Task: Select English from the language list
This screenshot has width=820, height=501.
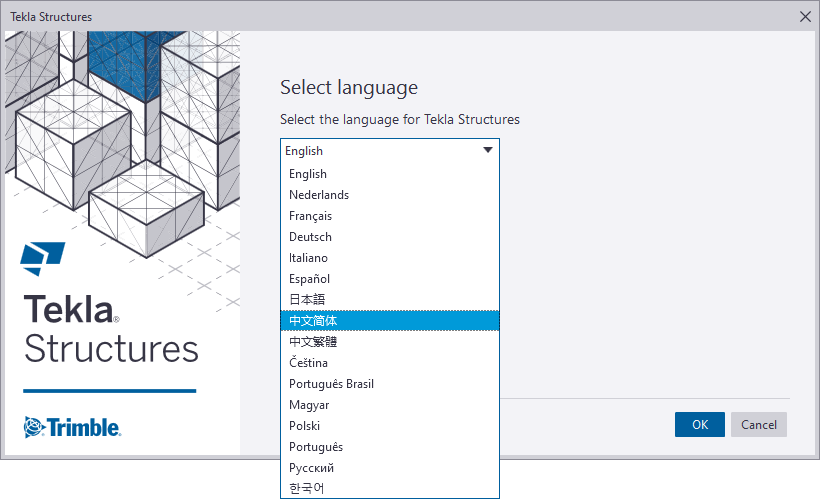Action: pyautogui.click(x=390, y=174)
